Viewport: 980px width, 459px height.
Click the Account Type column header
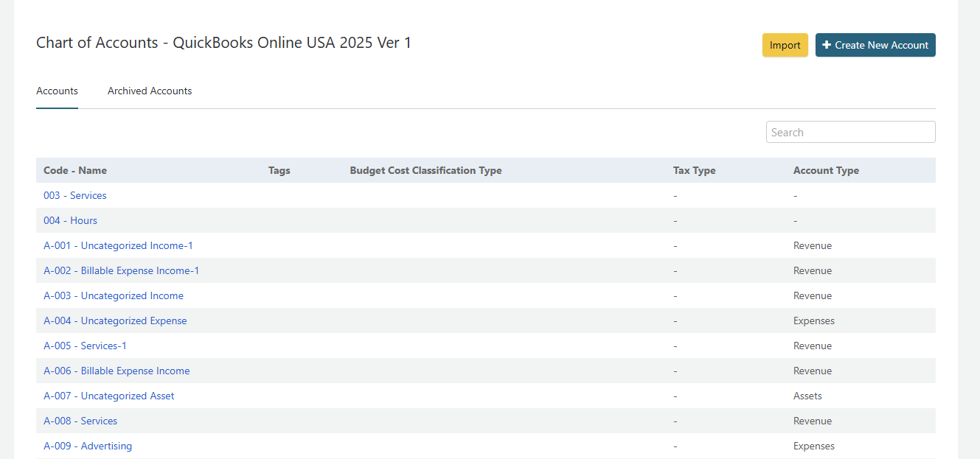[826, 170]
